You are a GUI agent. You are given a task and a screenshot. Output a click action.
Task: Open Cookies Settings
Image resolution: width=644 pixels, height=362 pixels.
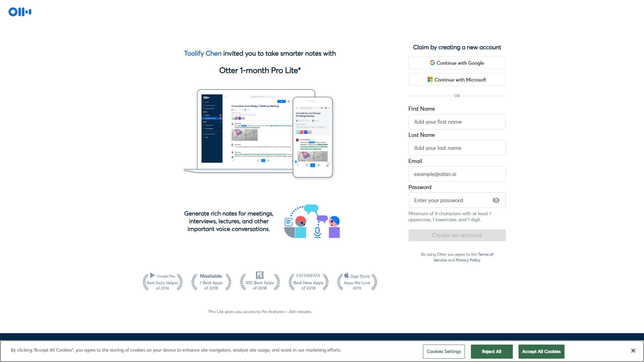(x=444, y=352)
